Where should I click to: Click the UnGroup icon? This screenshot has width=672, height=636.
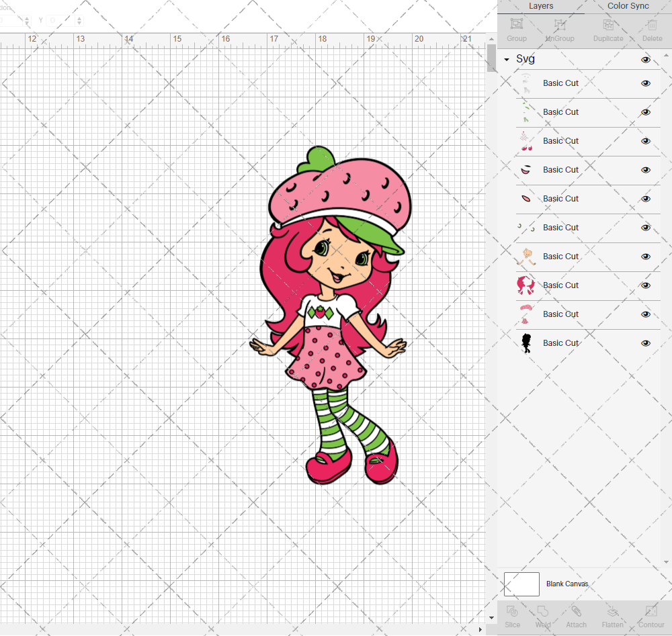[x=559, y=24]
